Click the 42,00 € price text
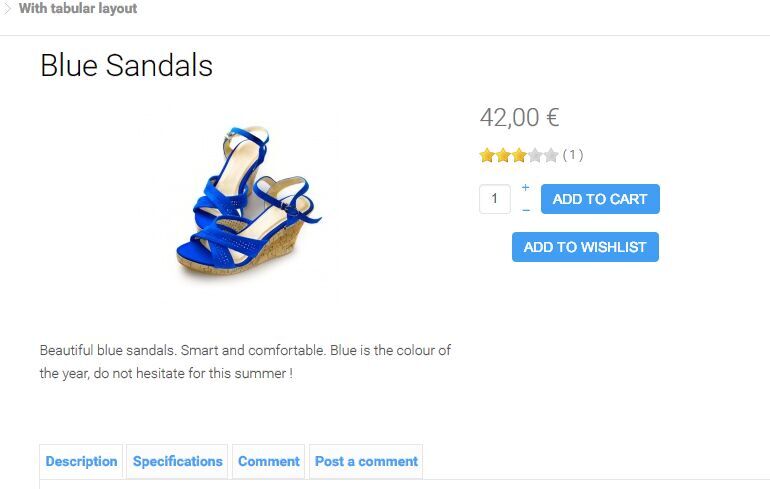 pyautogui.click(x=520, y=118)
